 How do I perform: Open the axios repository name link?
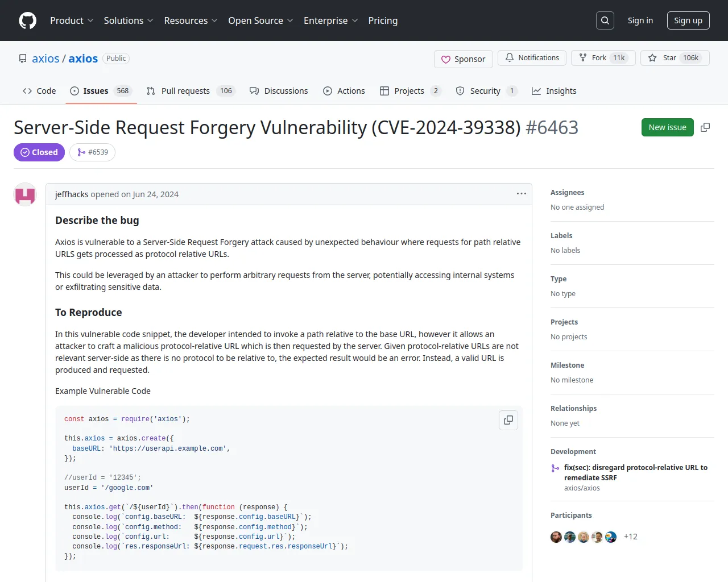[83, 59]
